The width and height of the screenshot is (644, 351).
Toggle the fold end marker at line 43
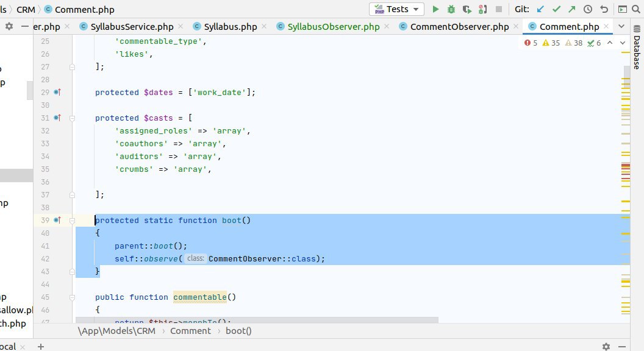point(72,271)
